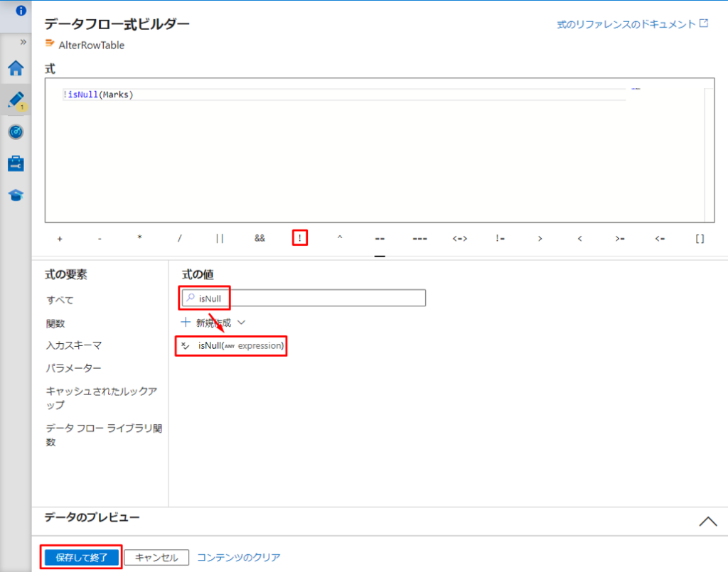
Task: Open the 式のリファレンスのドキュメント link
Action: click(x=628, y=23)
